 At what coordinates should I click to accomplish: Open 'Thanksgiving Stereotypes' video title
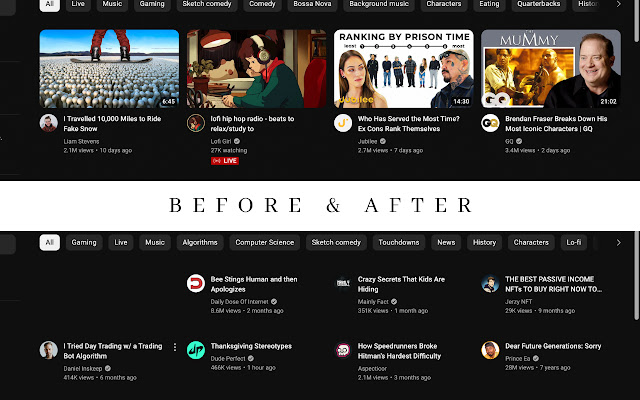click(x=251, y=346)
